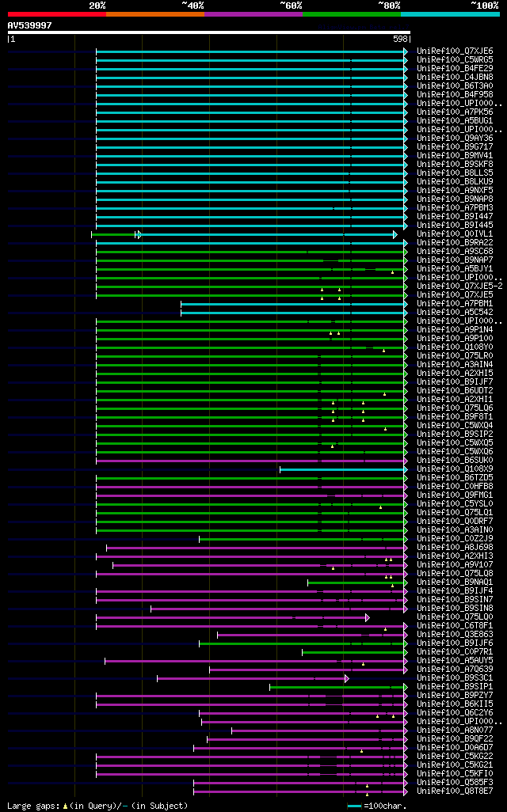Open hit UniRef100_Q6C2Y6
507x812 pixels.
[456, 712]
